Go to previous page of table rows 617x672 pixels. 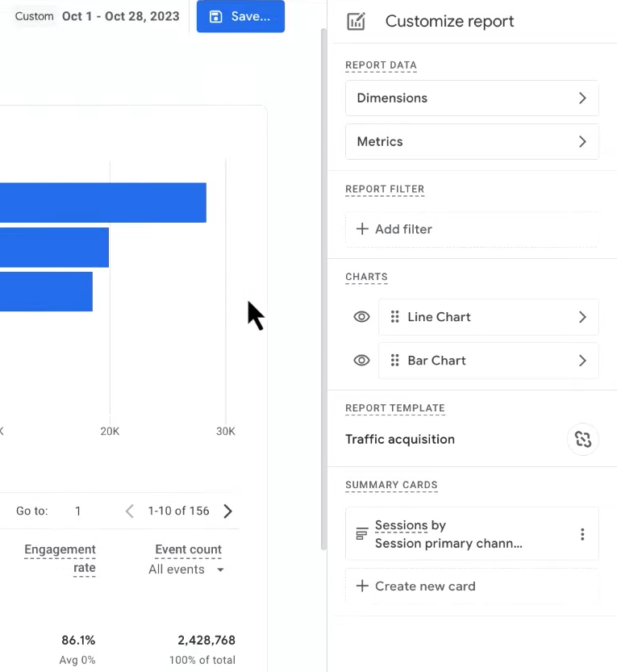tap(129, 511)
